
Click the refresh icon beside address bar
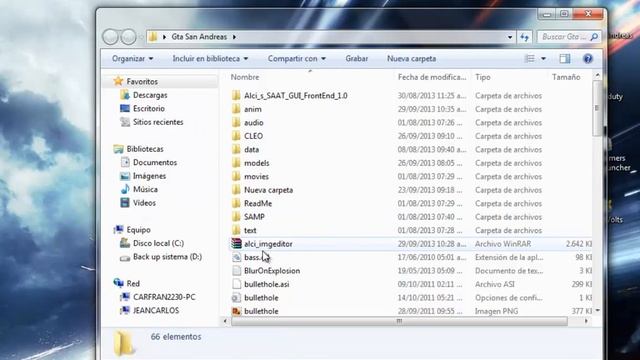point(524,37)
